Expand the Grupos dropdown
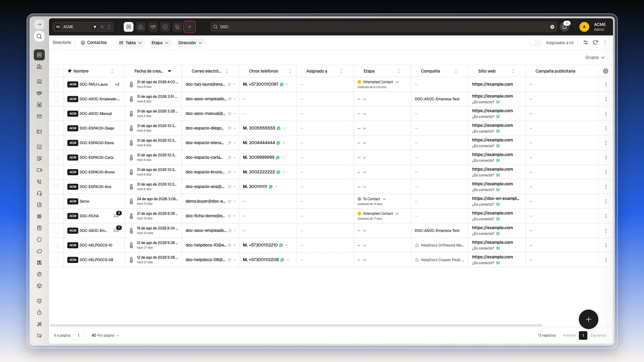 (x=595, y=57)
